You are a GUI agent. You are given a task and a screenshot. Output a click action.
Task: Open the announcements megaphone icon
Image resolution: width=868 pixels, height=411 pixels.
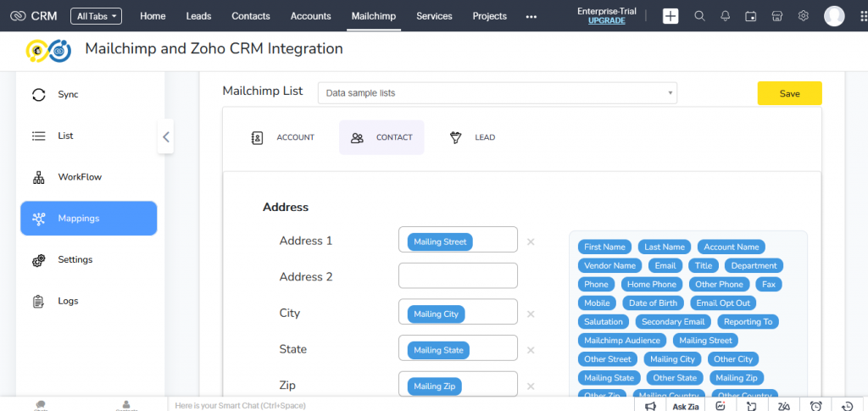coord(650,406)
